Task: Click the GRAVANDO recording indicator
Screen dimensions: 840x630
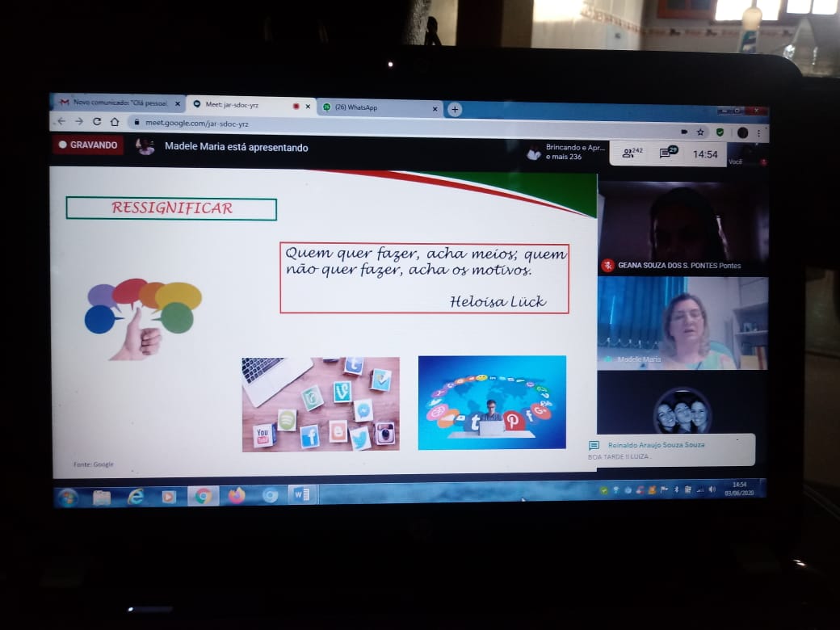Action: pos(88,145)
